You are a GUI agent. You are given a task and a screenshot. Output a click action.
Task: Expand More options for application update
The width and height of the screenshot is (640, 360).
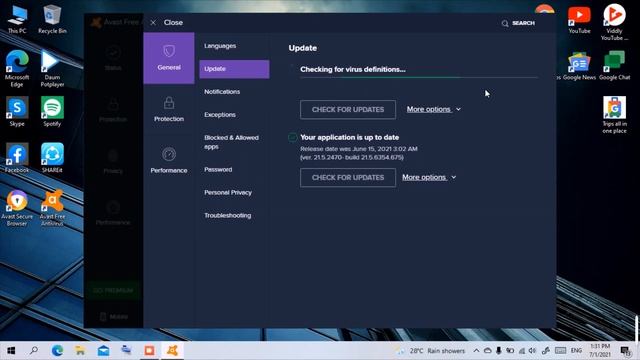pyautogui.click(x=429, y=178)
